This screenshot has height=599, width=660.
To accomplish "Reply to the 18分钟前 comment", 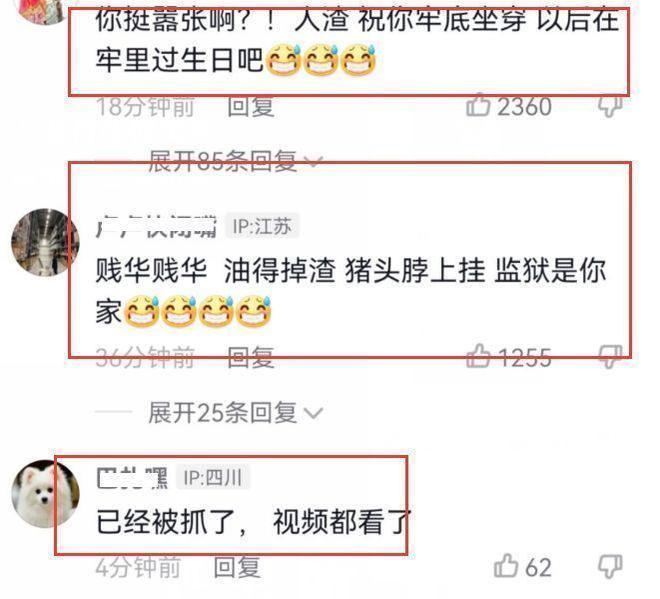I will (251, 106).
